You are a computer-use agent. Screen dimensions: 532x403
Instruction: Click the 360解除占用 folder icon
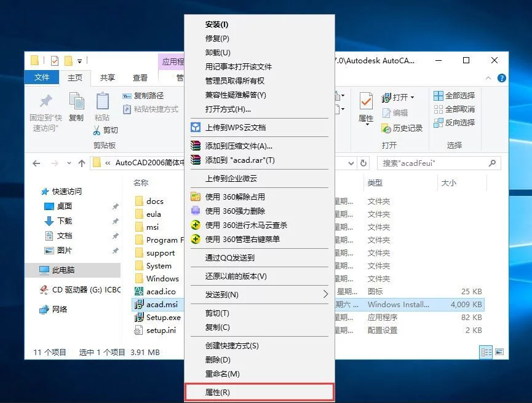[196, 197]
